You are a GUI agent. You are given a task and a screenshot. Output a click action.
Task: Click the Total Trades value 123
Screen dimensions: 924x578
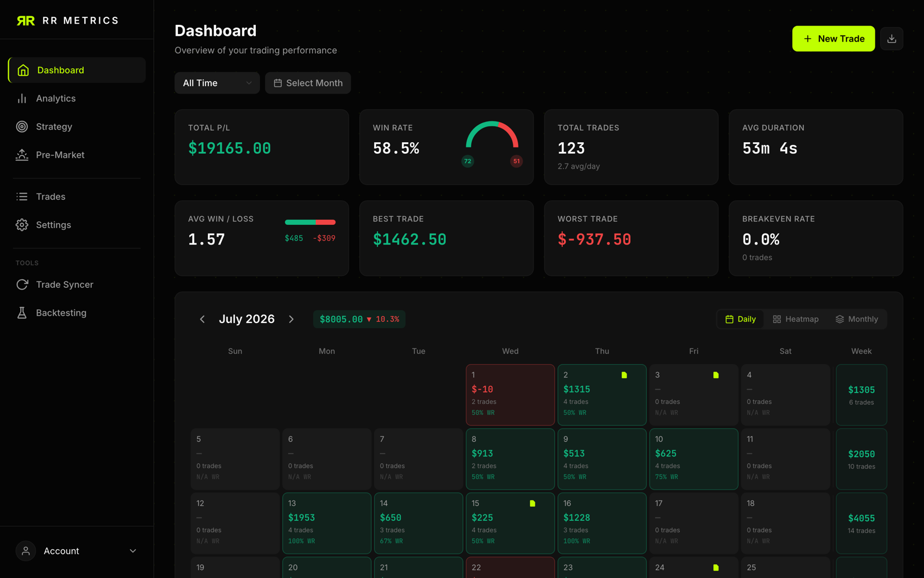pyautogui.click(x=571, y=149)
